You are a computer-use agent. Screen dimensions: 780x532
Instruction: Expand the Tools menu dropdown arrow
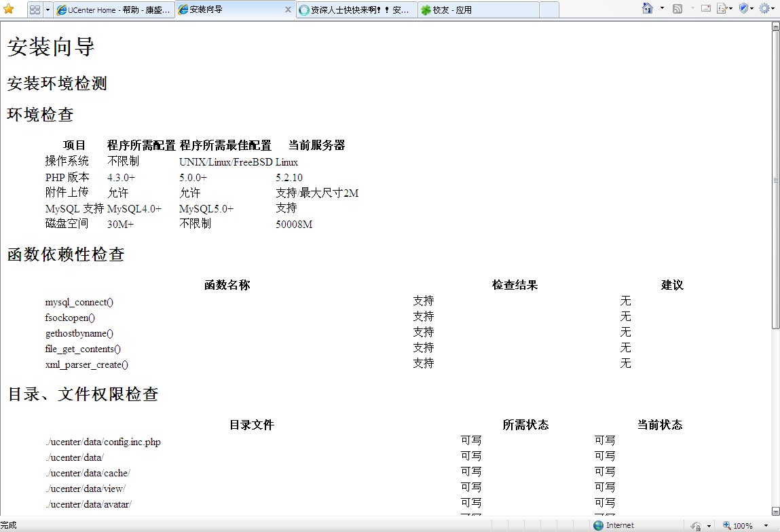[x=773, y=8]
